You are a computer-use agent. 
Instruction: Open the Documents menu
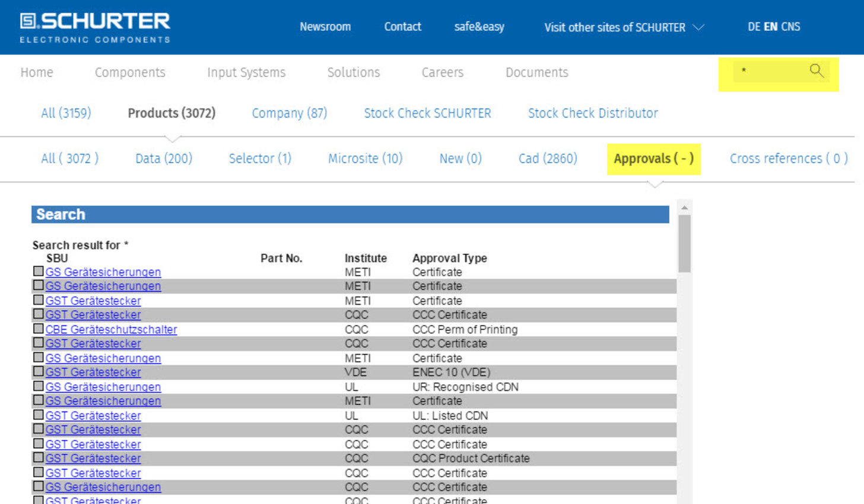point(537,72)
